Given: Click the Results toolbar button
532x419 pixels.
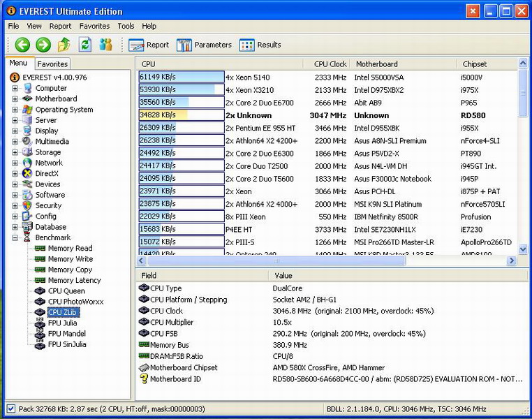Looking at the screenshot, I should tap(260, 45).
